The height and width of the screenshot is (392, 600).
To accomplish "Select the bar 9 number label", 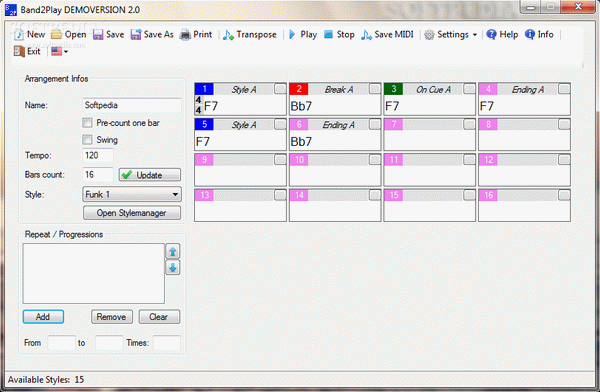I will 204,160.
